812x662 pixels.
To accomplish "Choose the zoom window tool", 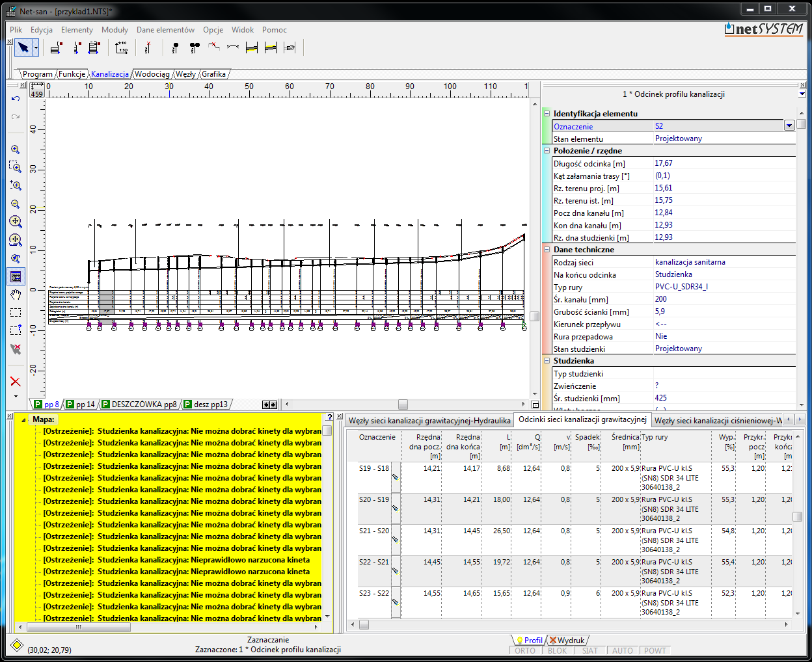I will [x=16, y=167].
